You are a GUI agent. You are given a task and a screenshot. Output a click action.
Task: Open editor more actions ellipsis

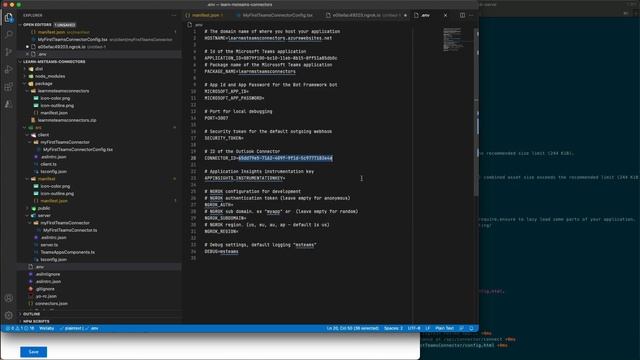coord(471,15)
